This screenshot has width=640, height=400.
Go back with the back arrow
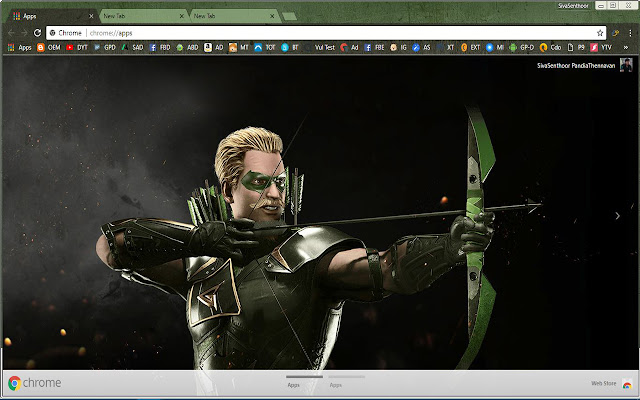tap(11, 33)
